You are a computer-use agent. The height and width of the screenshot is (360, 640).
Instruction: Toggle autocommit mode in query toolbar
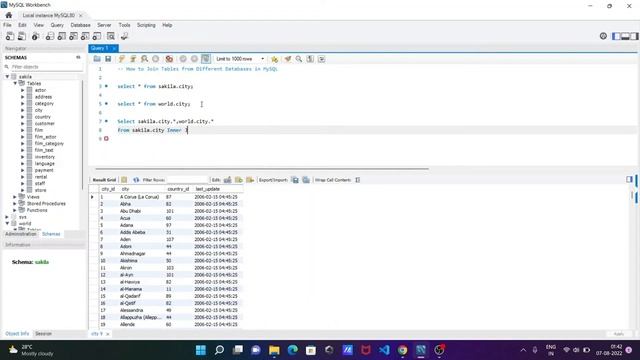206,59
